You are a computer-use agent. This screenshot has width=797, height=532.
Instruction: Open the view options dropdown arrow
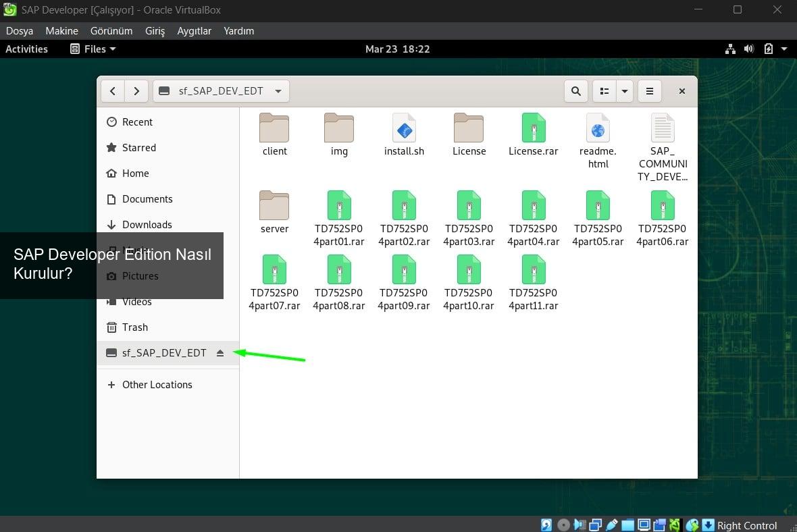tap(624, 91)
